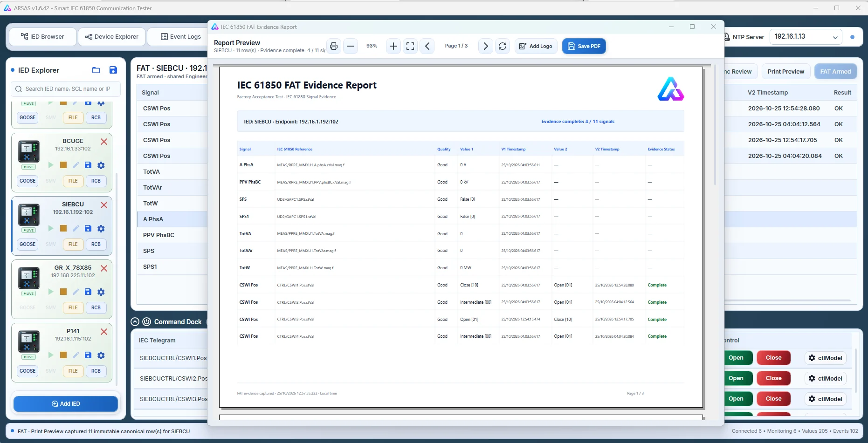Viewport: 868px width, 443px height.
Task: Toggle RCB for GR_X_7SX85
Action: (96, 307)
